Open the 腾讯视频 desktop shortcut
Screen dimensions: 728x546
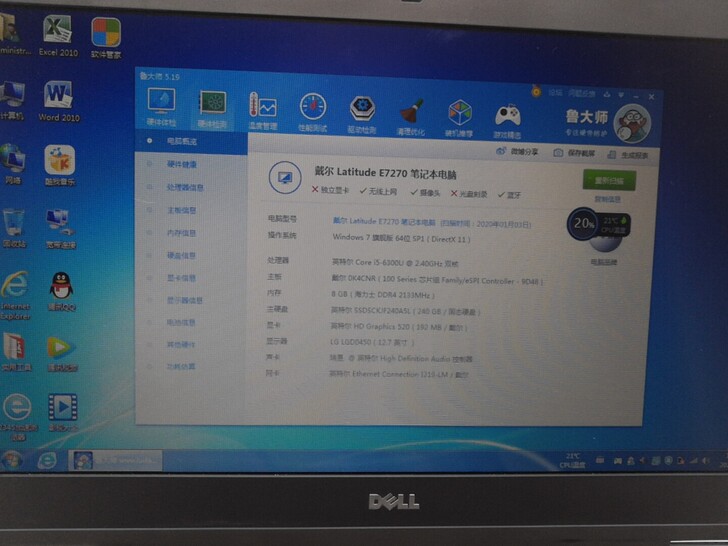pos(61,354)
